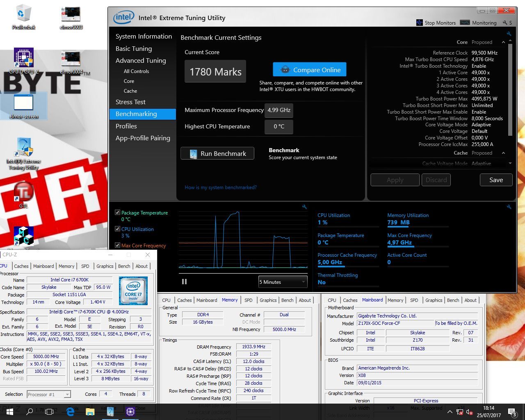
Task: Click the Save button in XTU
Action: (x=496, y=180)
